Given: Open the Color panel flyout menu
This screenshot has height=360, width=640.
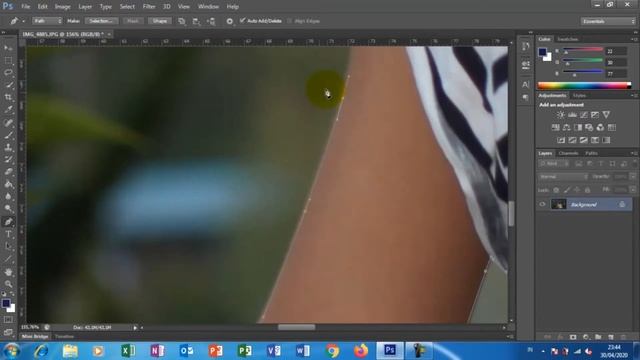Looking at the screenshot, I should [634, 39].
